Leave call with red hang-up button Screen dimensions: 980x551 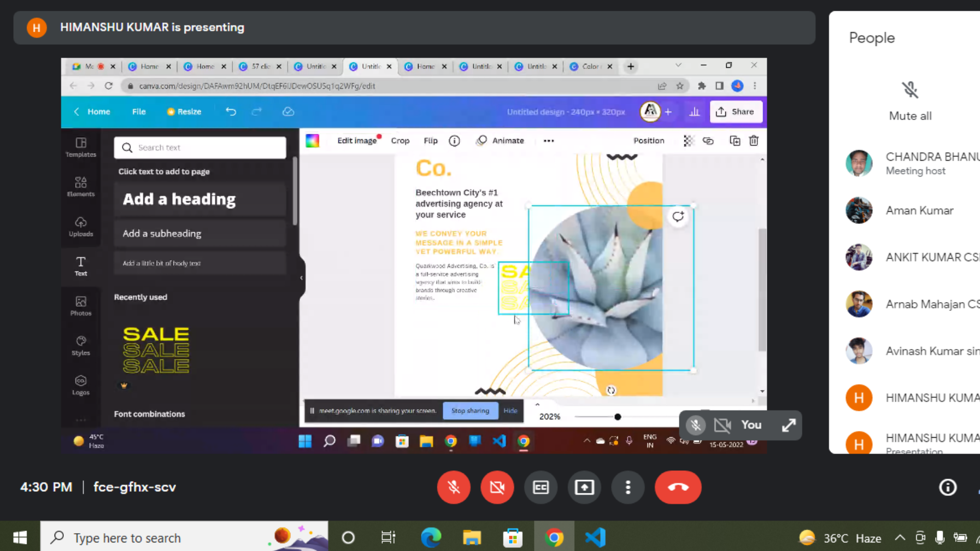coord(678,487)
